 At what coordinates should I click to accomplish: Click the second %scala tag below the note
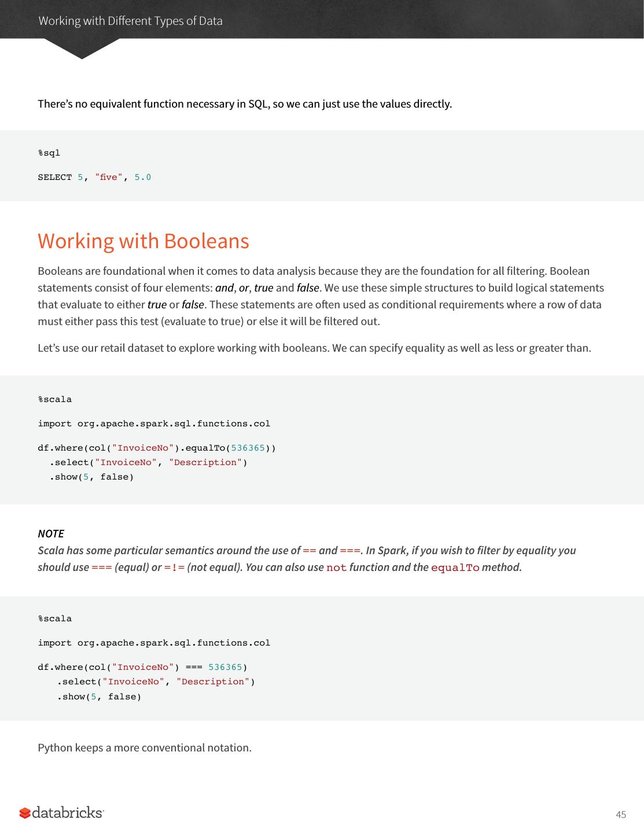point(55,618)
